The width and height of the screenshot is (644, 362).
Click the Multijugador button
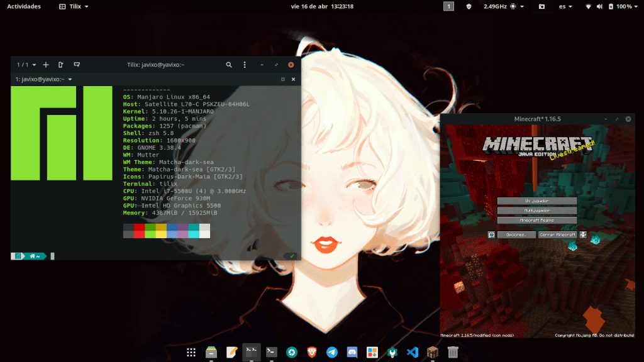coord(536,211)
